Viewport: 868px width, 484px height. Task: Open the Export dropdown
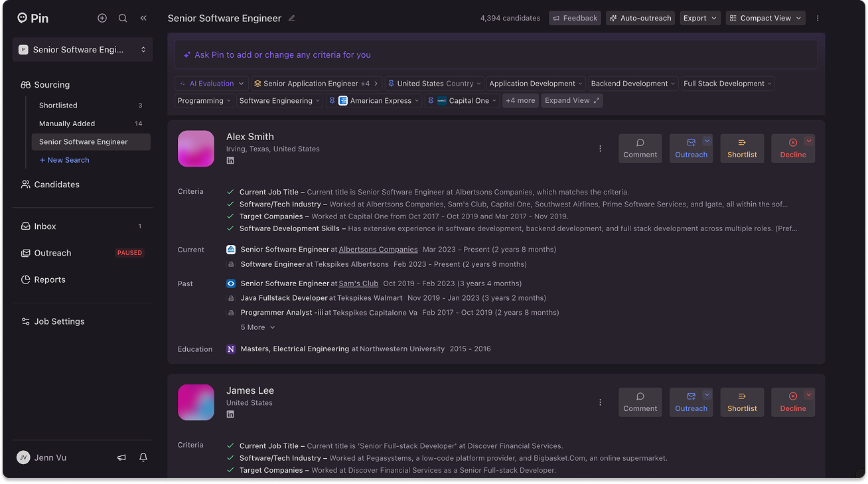[700, 19]
